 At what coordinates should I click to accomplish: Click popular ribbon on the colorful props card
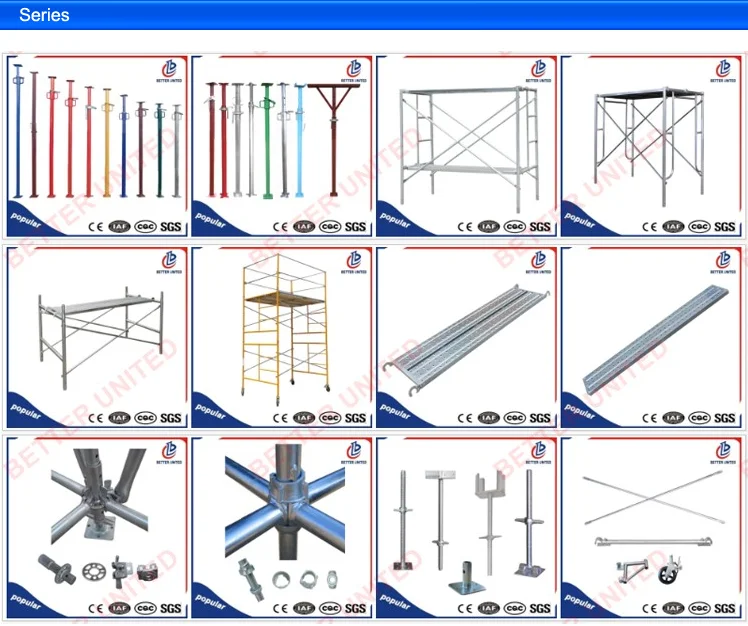click(26, 220)
